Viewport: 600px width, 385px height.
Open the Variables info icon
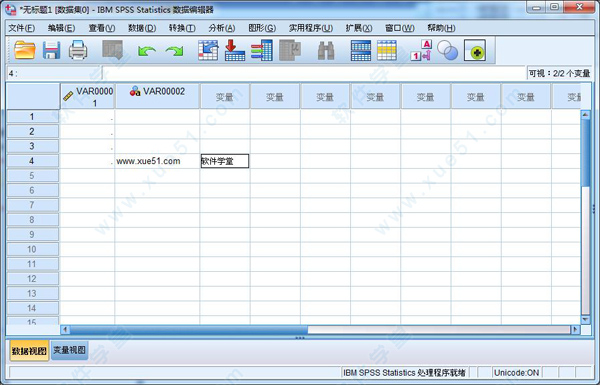coord(262,50)
